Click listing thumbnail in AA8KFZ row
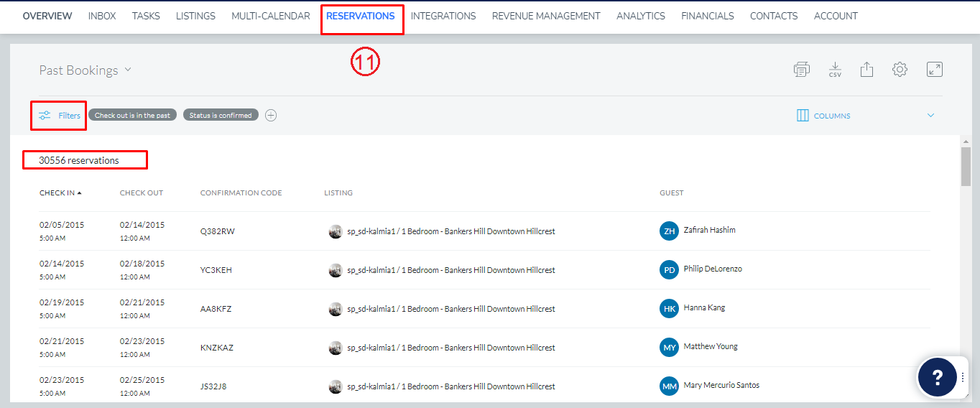Image resolution: width=980 pixels, height=408 pixels. 336,309
